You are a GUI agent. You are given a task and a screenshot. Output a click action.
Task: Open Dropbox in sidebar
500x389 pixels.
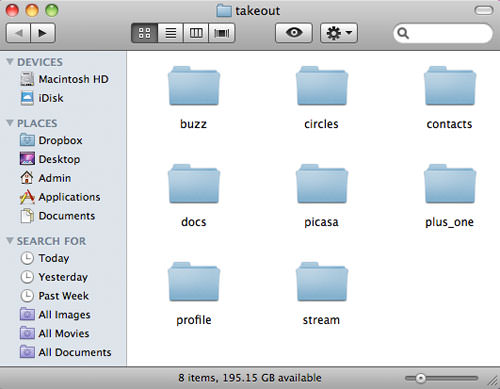(51, 140)
